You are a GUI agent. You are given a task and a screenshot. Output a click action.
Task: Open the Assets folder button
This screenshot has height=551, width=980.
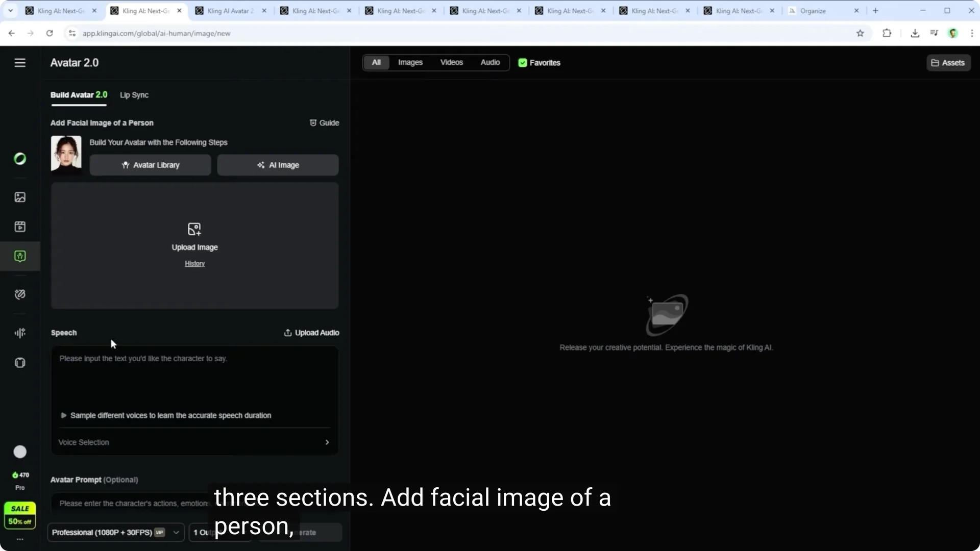click(x=948, y=63)
